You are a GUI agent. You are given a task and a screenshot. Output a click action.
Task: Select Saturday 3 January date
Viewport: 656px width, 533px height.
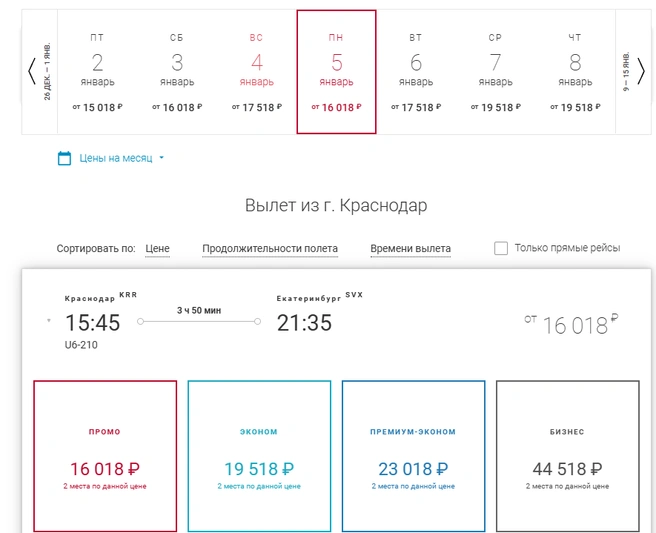click(177, 72)
